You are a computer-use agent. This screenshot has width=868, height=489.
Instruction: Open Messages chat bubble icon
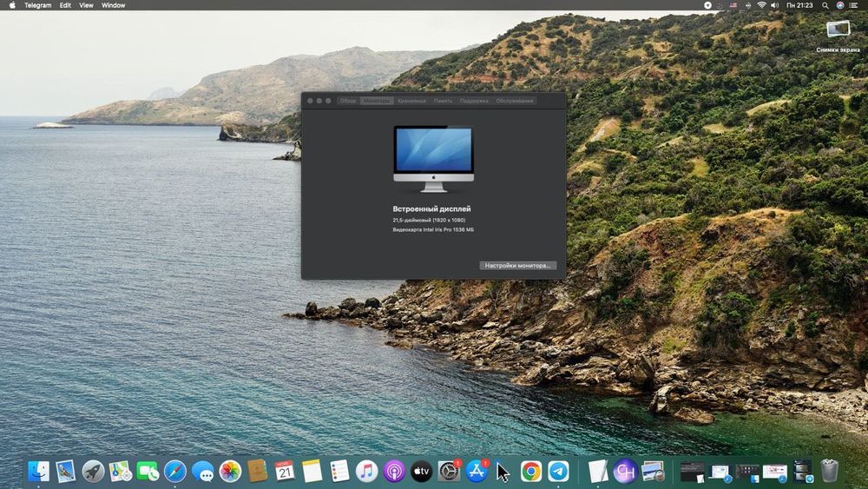[202, 472]
